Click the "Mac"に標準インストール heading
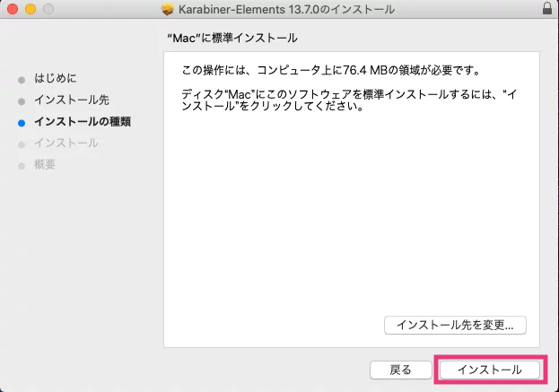The image size is (559, 392). pos(232,38)
